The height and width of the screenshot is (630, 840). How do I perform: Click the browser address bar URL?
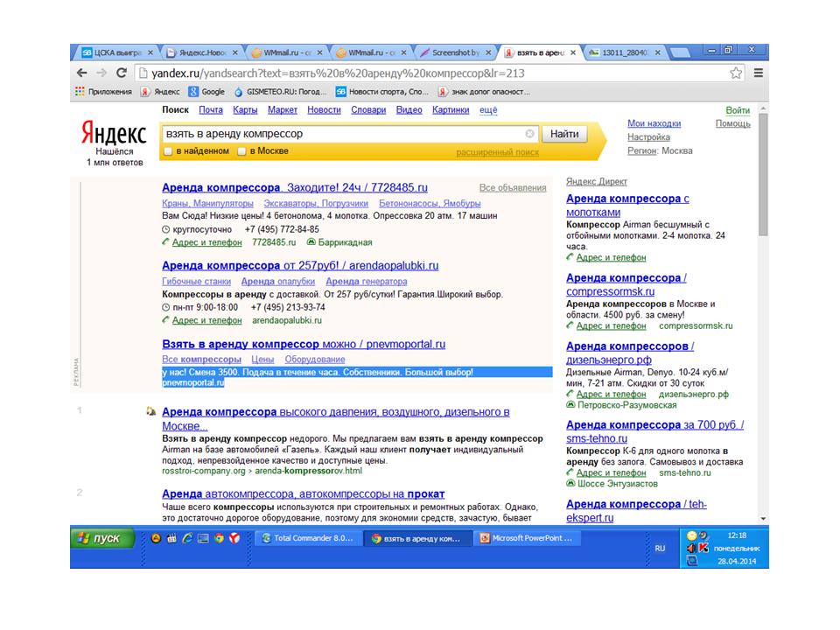(338, 73)
